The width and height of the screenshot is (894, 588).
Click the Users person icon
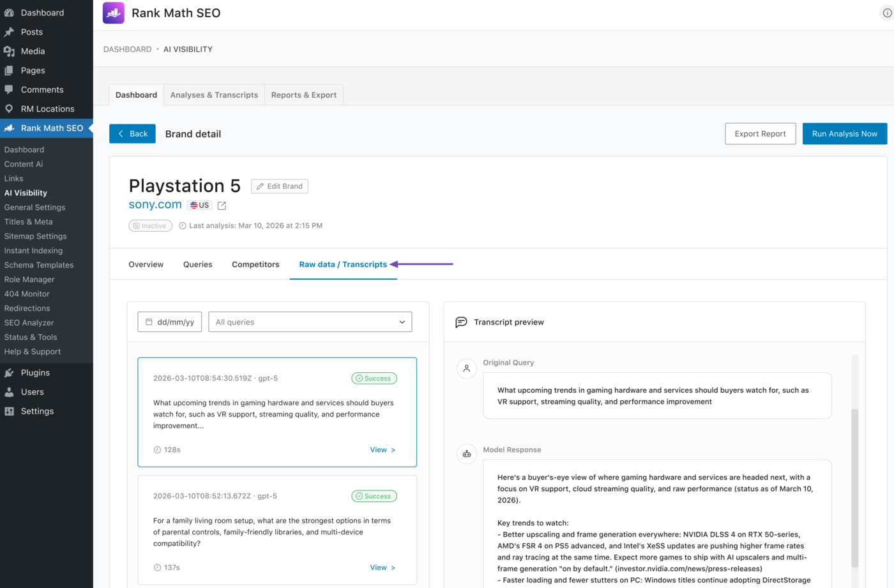(9, 392)
